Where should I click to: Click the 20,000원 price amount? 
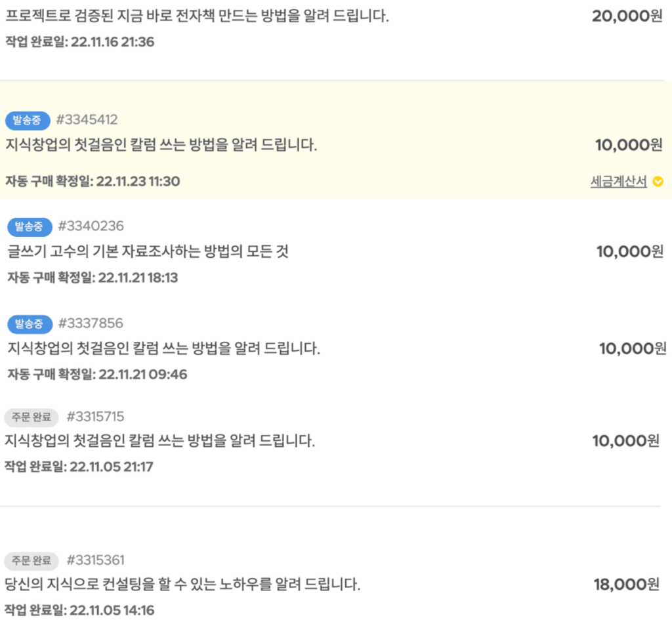627,16
